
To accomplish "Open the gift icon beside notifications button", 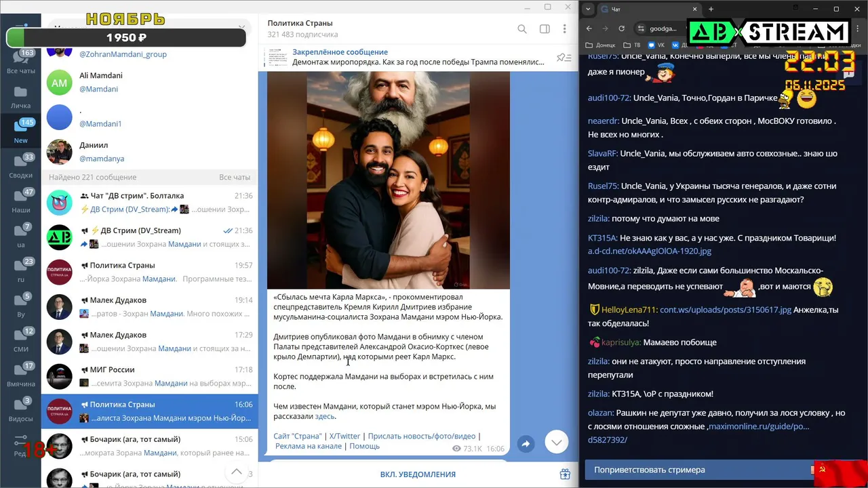I will pyautogui.click(x=564, y=474).
